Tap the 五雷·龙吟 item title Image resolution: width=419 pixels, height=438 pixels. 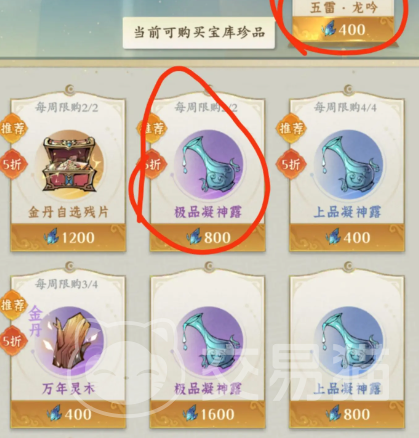pyautogui.click(x=343, y=7)
